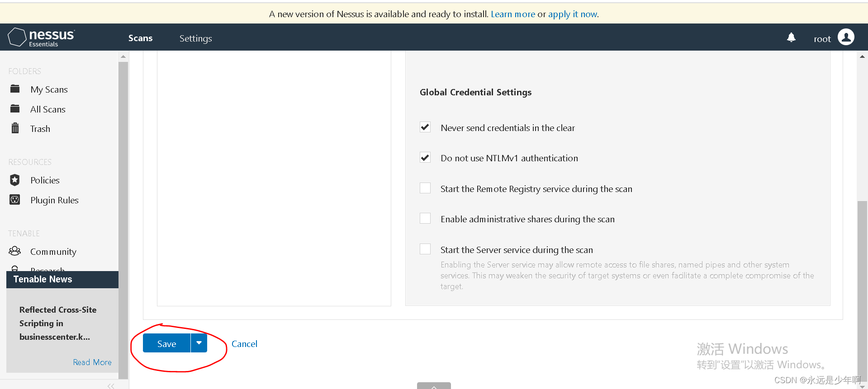Open All Scans folder
The height and width of the screenshot is (389, 868).
pos(48,109)
